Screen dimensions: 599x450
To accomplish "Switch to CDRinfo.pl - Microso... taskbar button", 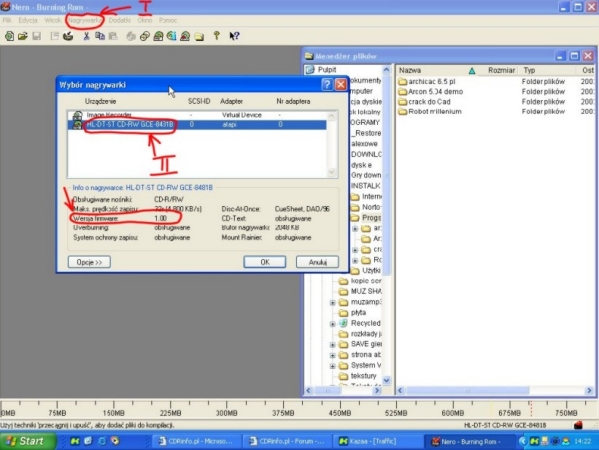I will click(196, 441).
